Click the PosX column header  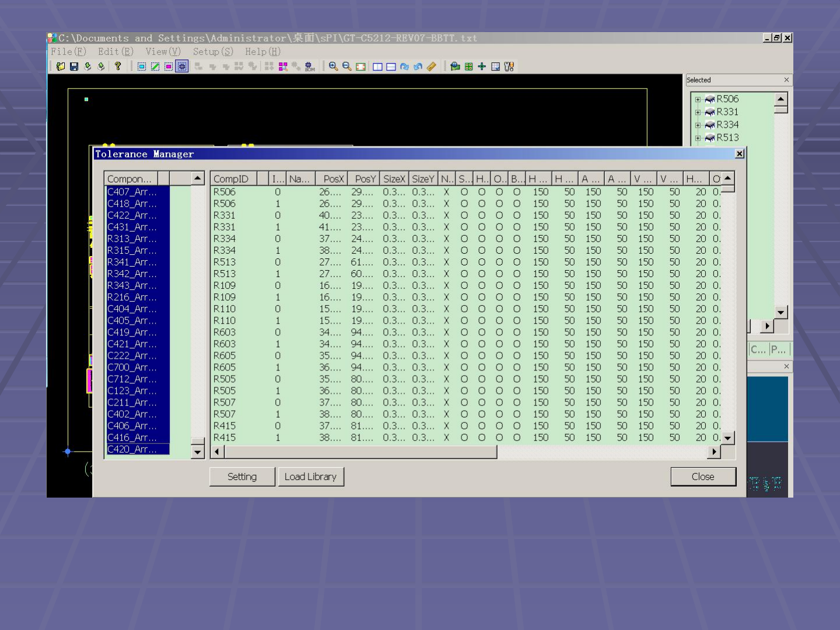click(x=332, y=179)
